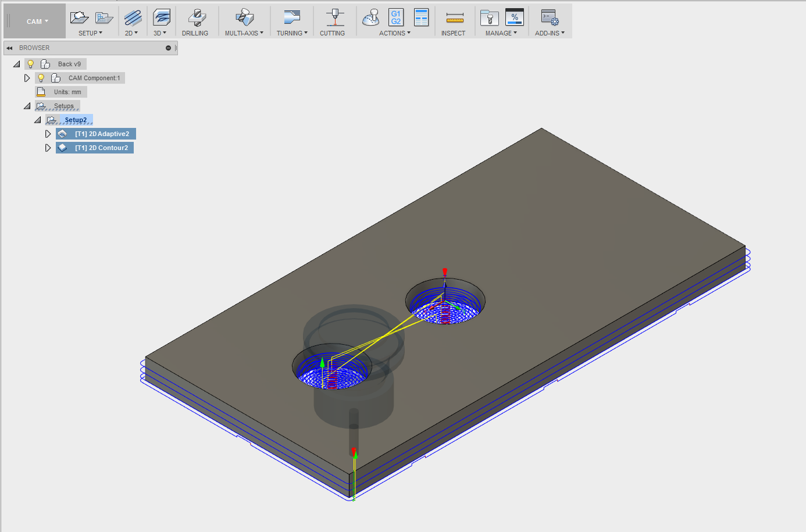
Task: Open the Inspect measure tool
Action: click(453, 18)
